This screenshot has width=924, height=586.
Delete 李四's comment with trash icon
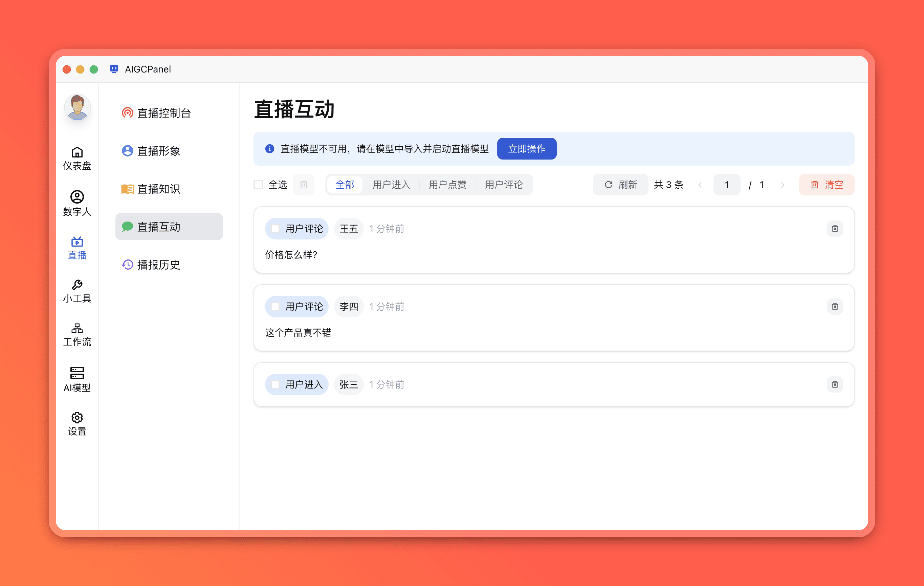tap(835, 307)
